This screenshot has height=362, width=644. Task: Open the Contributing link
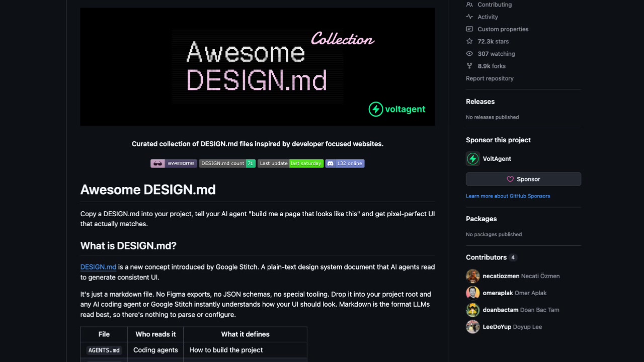pos(495,5)
